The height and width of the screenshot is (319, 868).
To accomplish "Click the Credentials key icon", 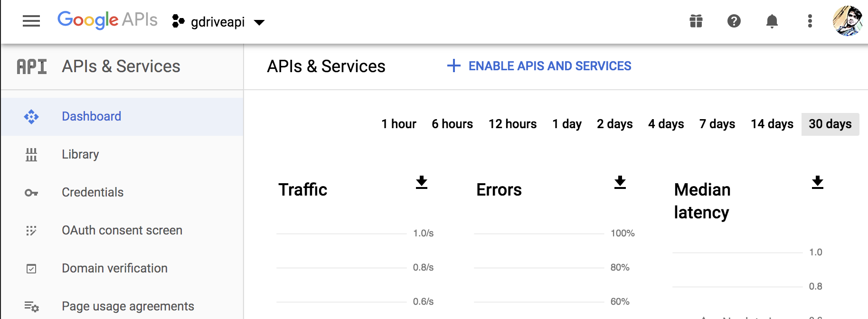I will coord(31,193).
